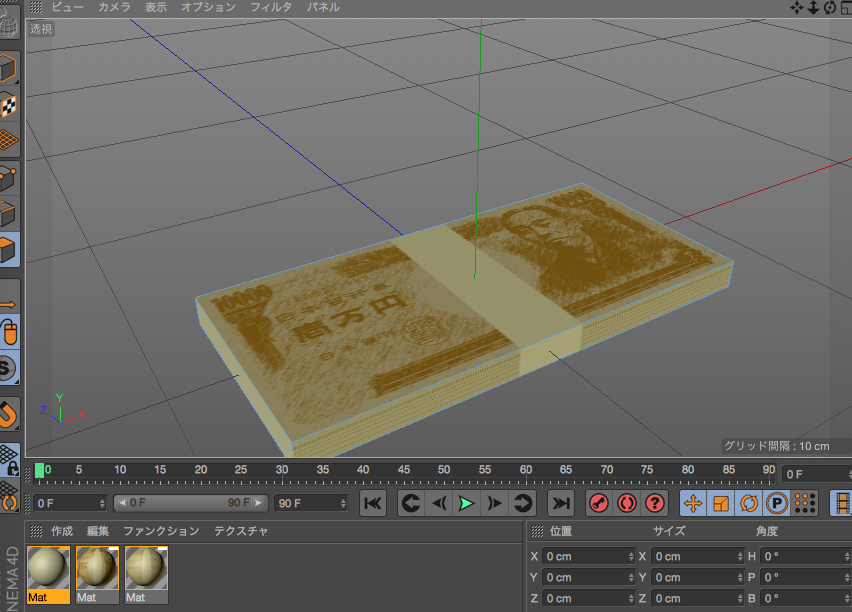This screenshot has width=852, height=612.
Task: Click the 90 F end frame field
Action: tap(310, 503)
